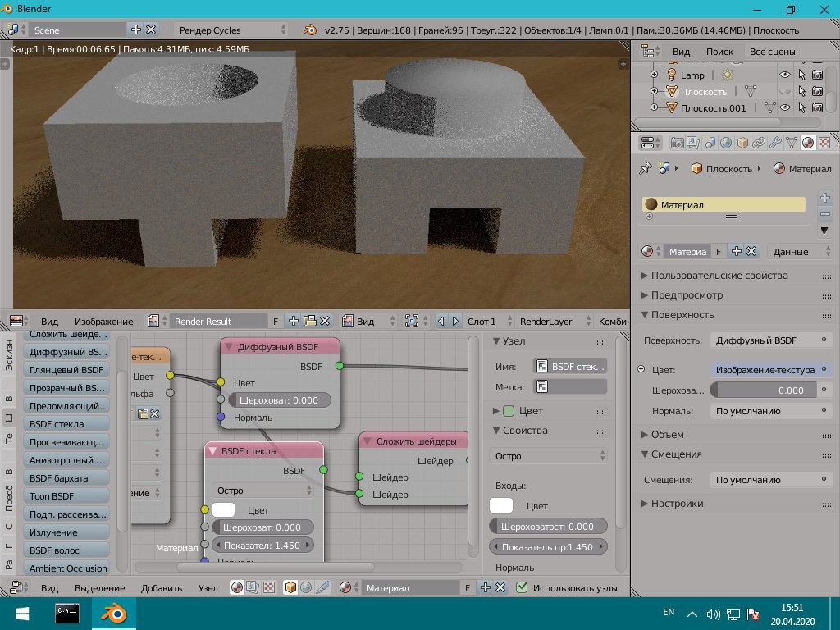Add a new material slot with plus
The height and width of the screenshot is (630, 840).
pos(825,198)
